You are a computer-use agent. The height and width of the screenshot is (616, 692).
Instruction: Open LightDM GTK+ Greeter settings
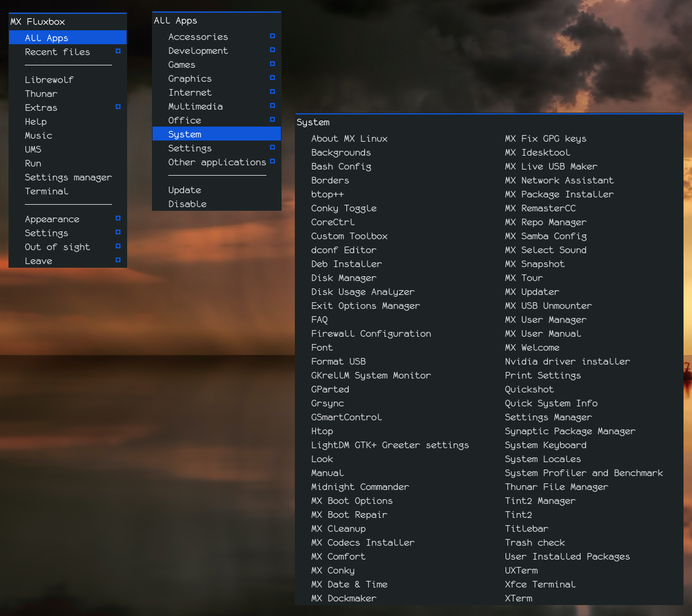[x=390, y=445]
